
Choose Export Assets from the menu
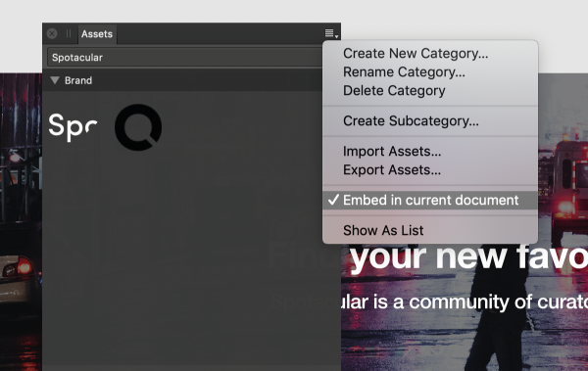click(392, 169)
